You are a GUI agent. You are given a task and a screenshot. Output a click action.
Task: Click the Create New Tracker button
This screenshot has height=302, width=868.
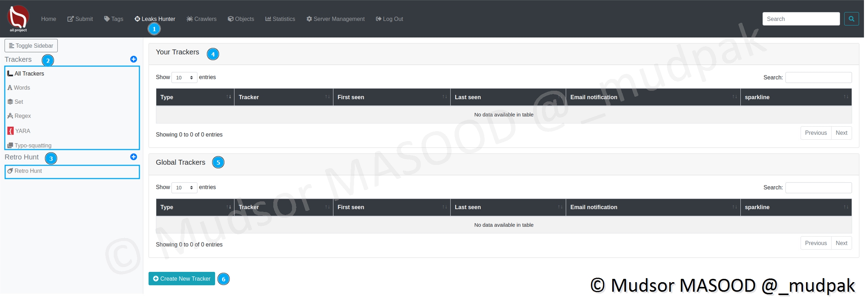[x=182, y=279]
